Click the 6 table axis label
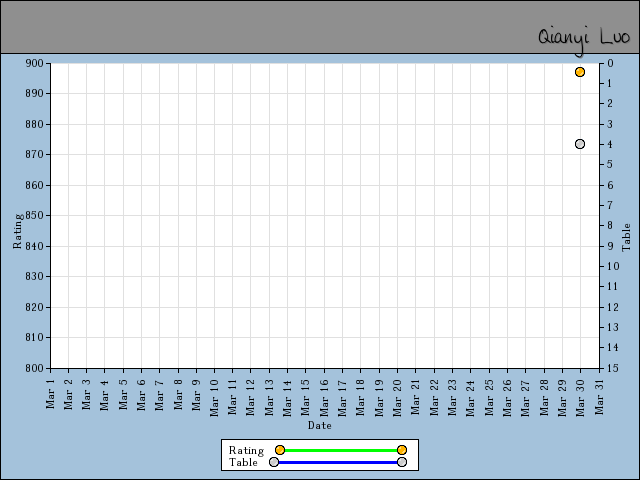The image size is (640, 480). [610, 185]
